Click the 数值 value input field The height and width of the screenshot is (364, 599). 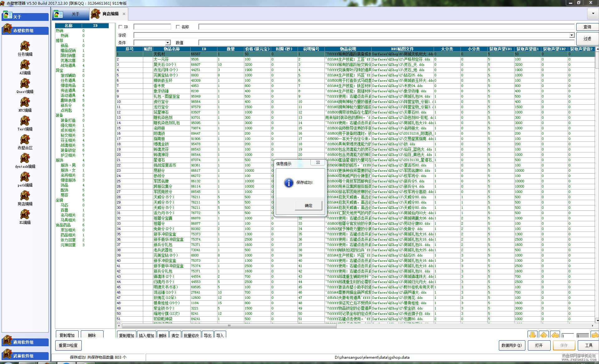tap(386, 43)
